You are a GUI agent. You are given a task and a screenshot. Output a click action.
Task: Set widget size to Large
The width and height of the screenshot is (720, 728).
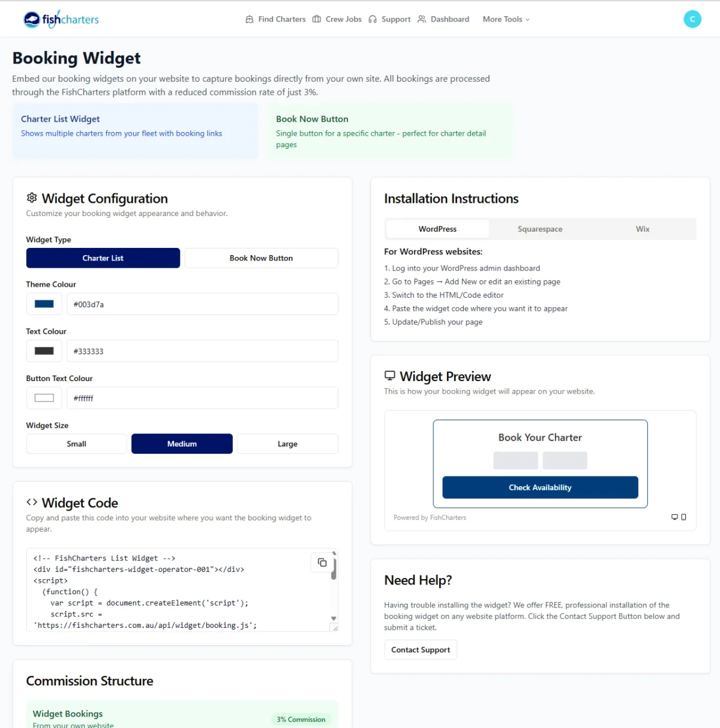click(288, 444)
